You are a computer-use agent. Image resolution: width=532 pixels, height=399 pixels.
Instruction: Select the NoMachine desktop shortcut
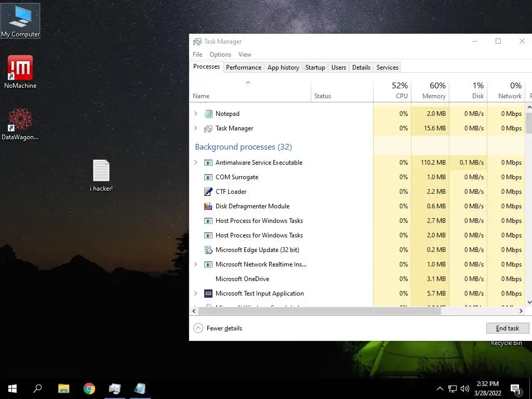click(x=20, y=72)
